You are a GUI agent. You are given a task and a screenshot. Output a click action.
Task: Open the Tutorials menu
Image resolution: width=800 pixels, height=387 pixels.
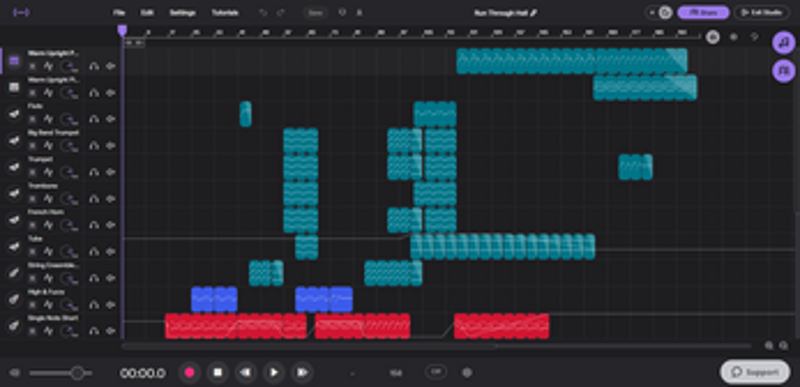click(x=225, y=13)
